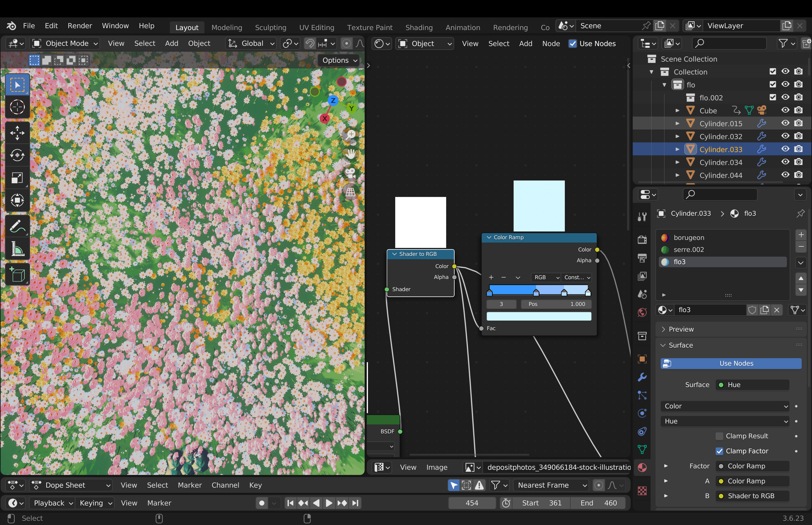Open the Hue blend mode dropdown
This screenshot has height=525, width=812.
(x=725, y=421)
